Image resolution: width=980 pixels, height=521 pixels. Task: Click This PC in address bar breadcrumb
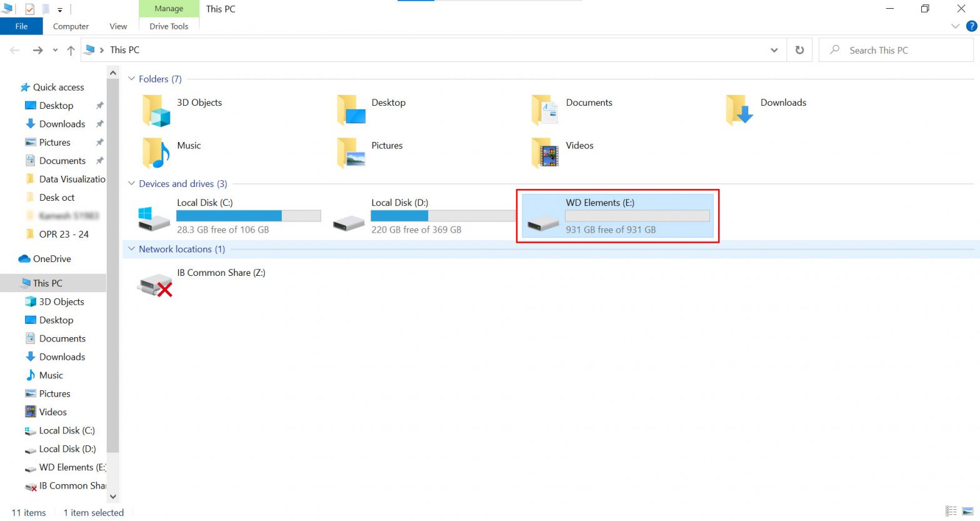coord(125,50)
